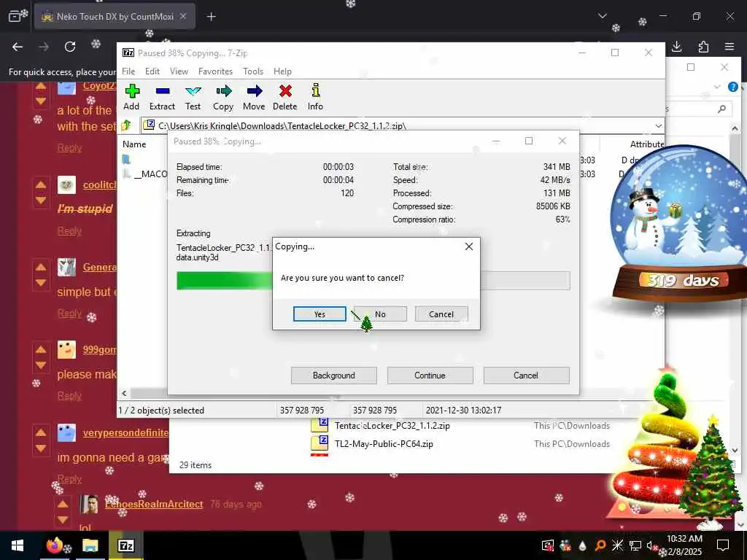Screen dimensions: 747x560
Task: Click the 7-Zip address path field
Action: (403, 125)
